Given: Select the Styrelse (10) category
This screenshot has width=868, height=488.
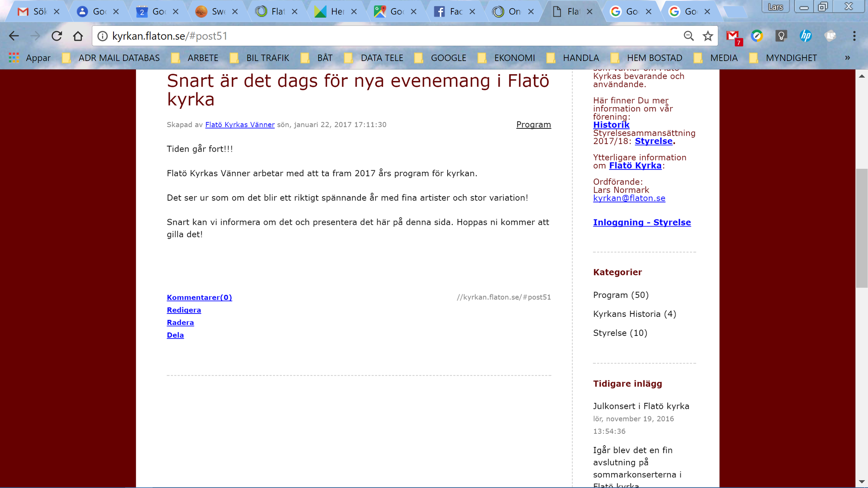Looking at the screenshot, I should coord(620,333).
